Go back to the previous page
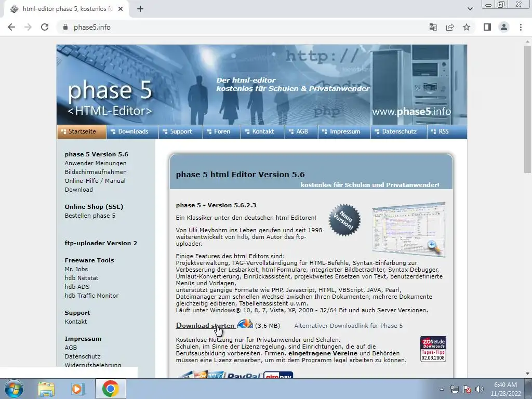 click(x=11, y=27)
